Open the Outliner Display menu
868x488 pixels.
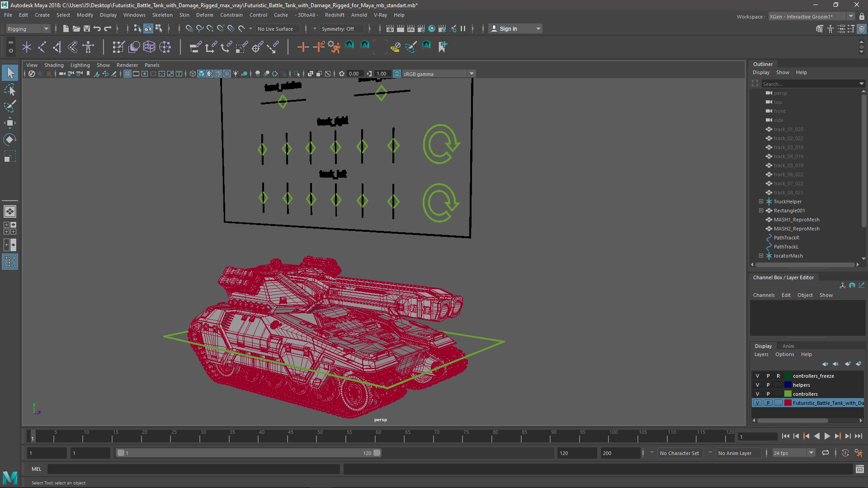click(x=761, y=72)
